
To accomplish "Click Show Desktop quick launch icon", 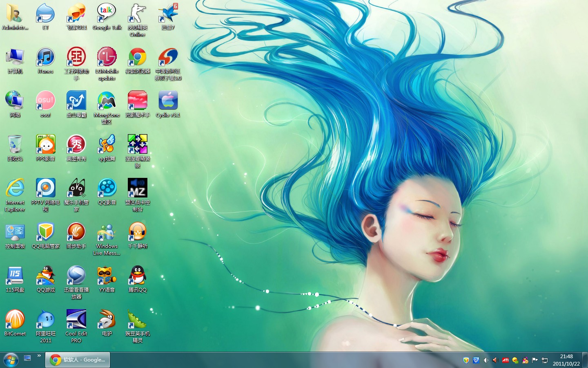I will 28,358.
